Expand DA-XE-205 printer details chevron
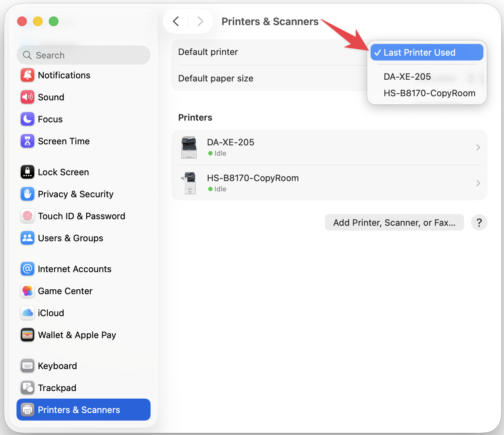 pyautogui.click(x=478, y=147)
